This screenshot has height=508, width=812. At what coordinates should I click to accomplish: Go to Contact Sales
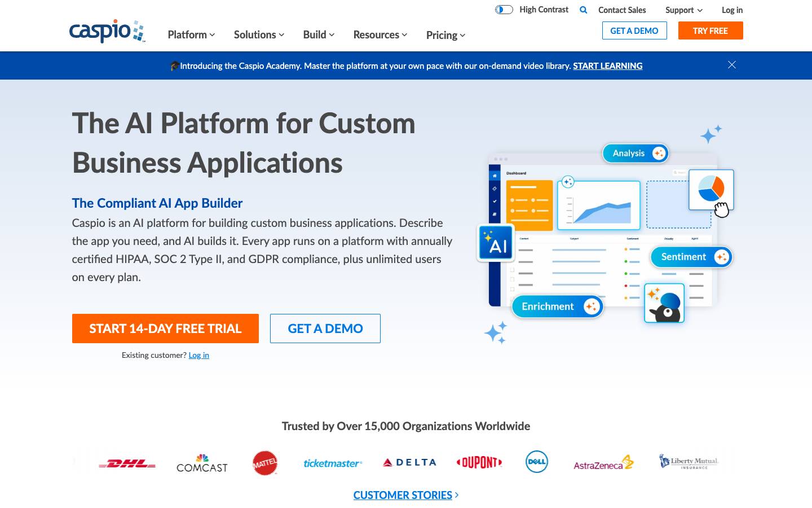(622, 10)
